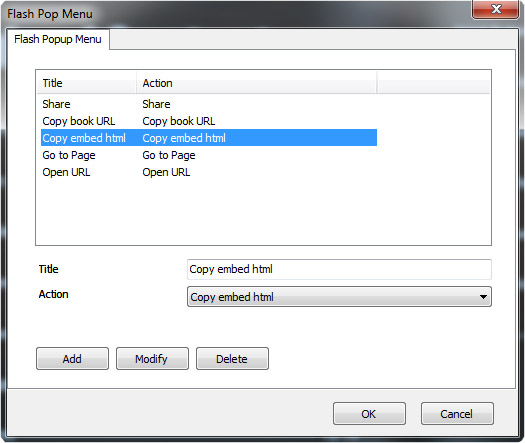Click Share in the Action column
The image size is (525, 443).
coord(156,104)
